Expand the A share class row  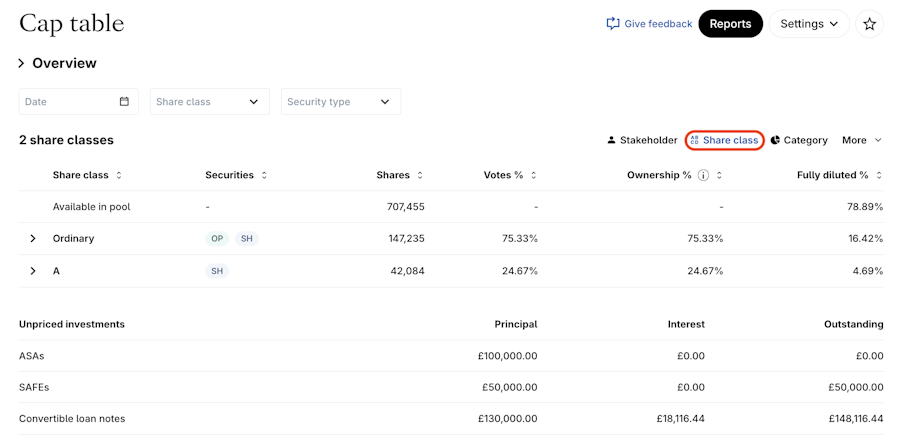coord(32,271)
